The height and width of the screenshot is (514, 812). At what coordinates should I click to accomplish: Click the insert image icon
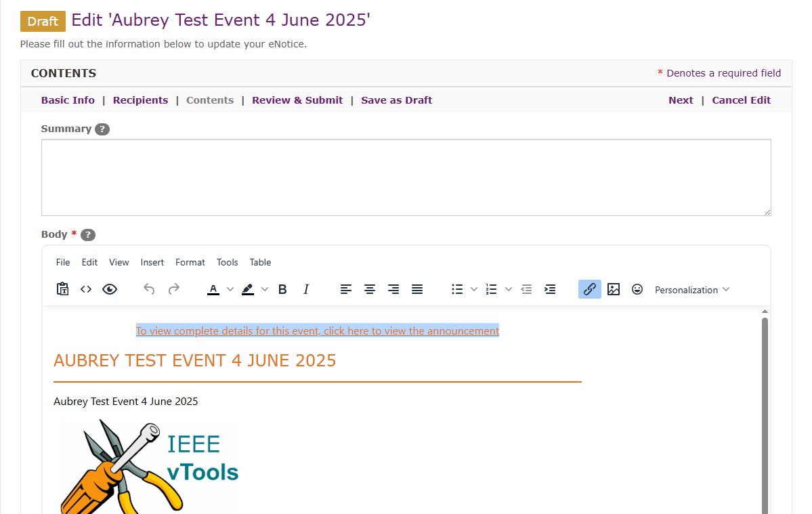click(614, 289)
